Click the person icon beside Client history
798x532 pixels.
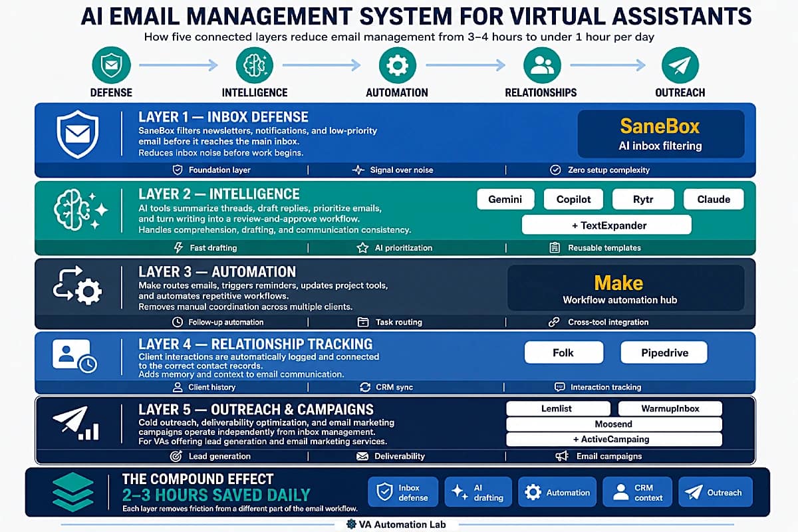[x=177, y=386]
